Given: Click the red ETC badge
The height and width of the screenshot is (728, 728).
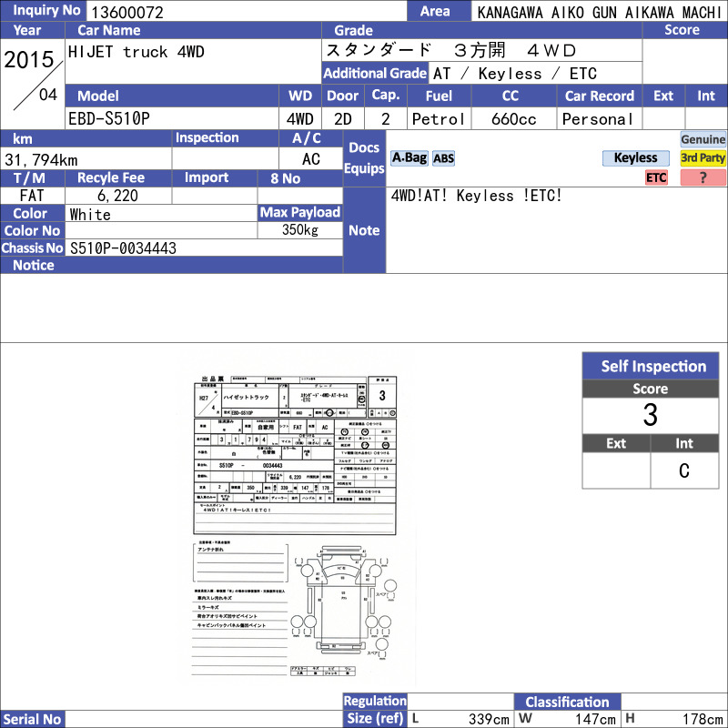Looking at the screenshot, I should click(x=656, y=177).
